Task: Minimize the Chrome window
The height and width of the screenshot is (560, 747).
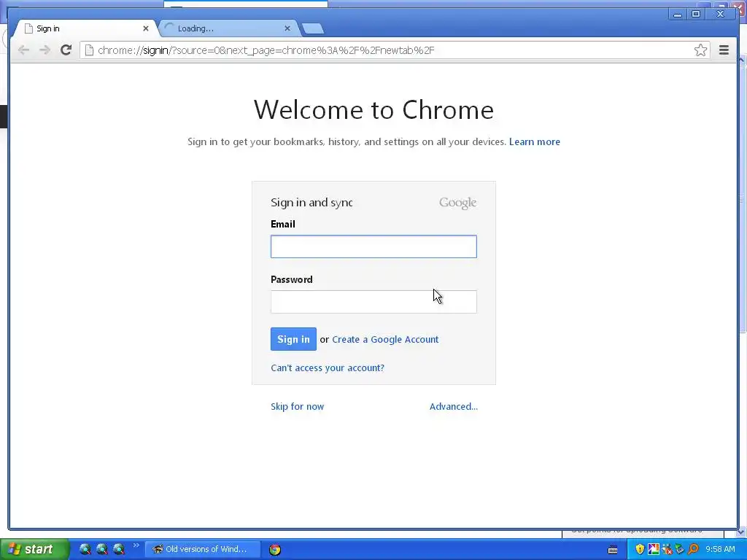Action: [x=678, y=15]
